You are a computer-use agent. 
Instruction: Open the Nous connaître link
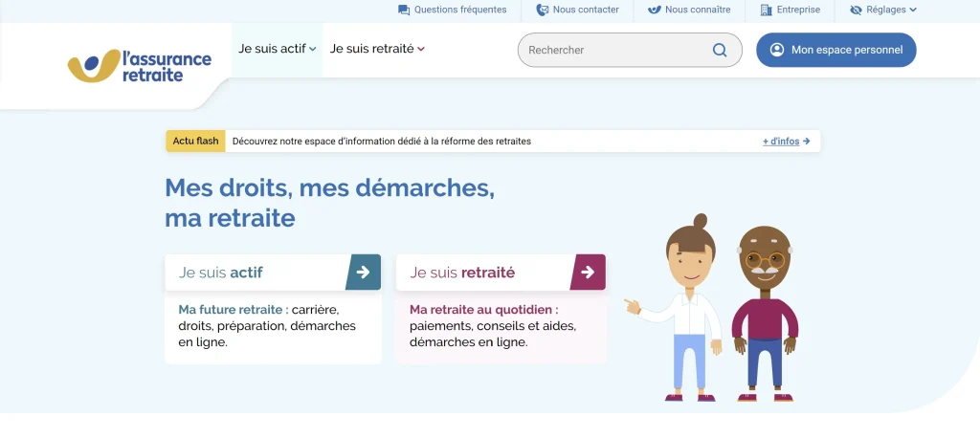[x=689, y=10]
